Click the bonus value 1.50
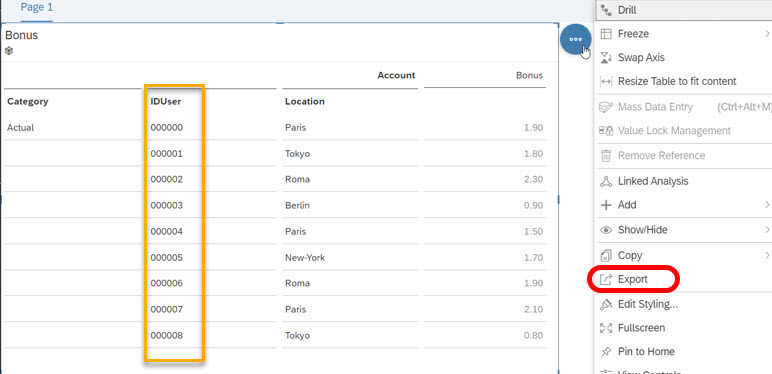This screenshot has height=374, width=772. click(534, 231)
